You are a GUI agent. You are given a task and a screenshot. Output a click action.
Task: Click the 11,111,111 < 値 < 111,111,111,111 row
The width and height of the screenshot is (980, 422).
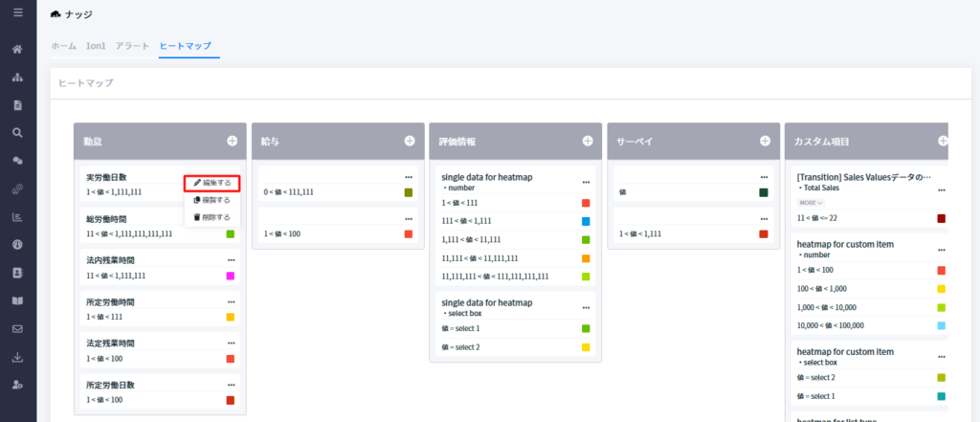tap(516, 277)
